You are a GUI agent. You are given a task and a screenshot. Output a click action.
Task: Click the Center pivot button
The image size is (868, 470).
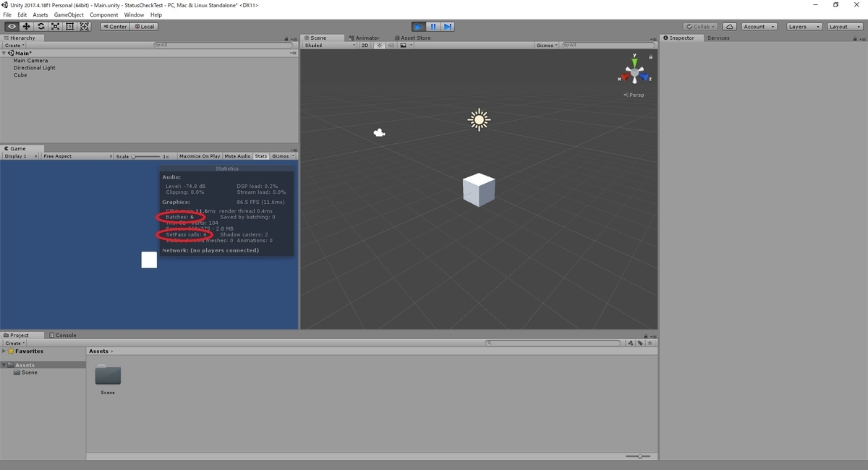tap(114, 26)
